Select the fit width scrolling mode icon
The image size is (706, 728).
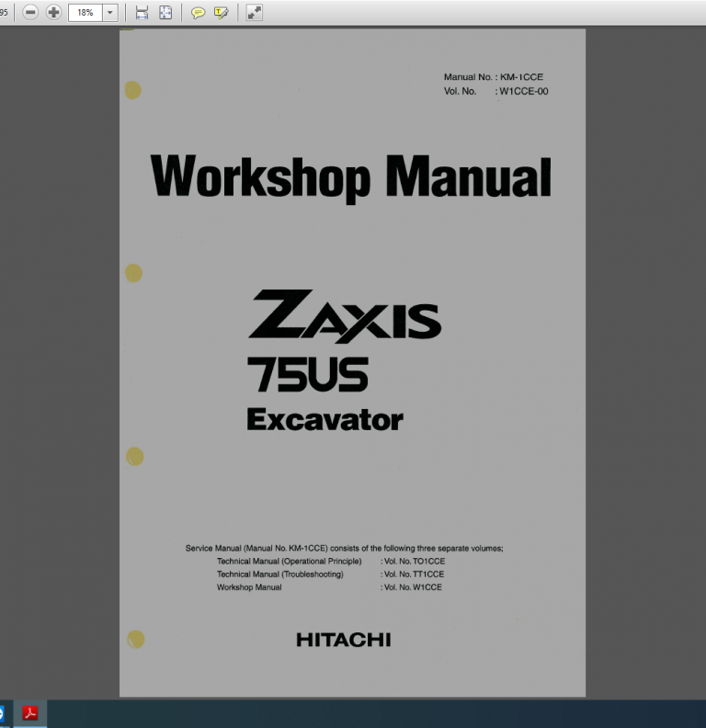(x=142, y=13)
